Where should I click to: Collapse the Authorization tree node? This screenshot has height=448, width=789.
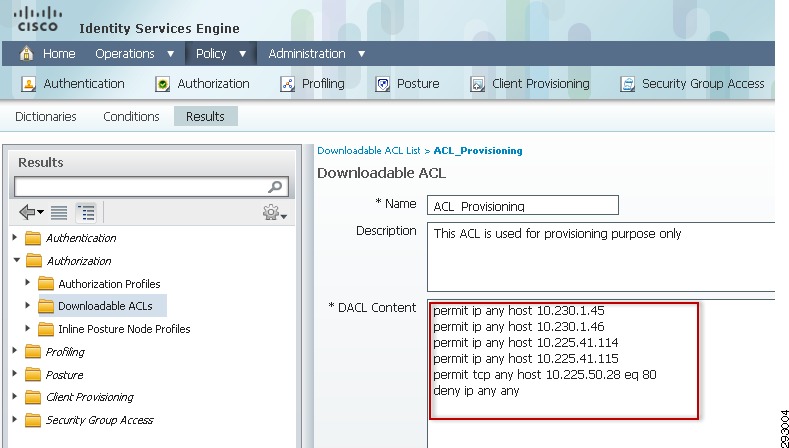pyautogui.click(x=17, y=260)
